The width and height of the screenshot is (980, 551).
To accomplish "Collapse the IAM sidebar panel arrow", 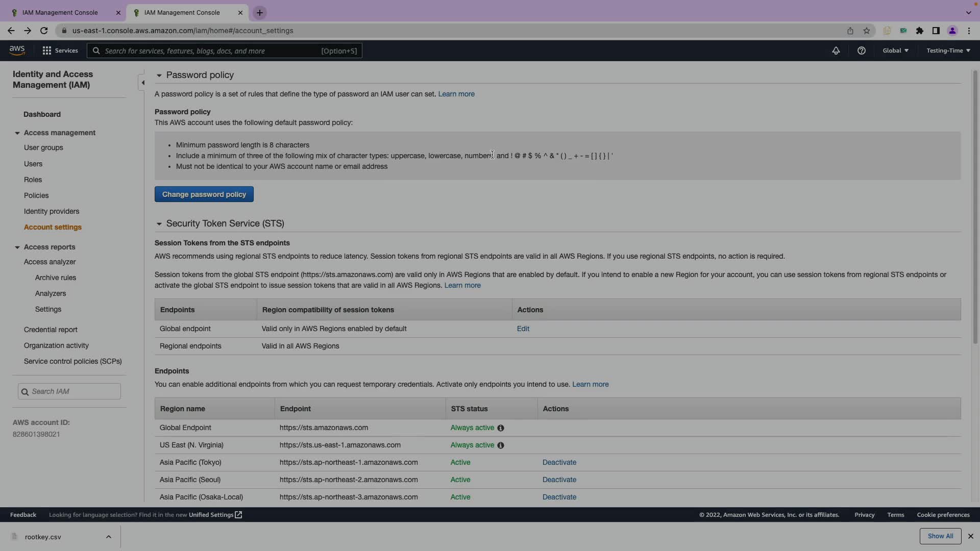I will [142, 83].
